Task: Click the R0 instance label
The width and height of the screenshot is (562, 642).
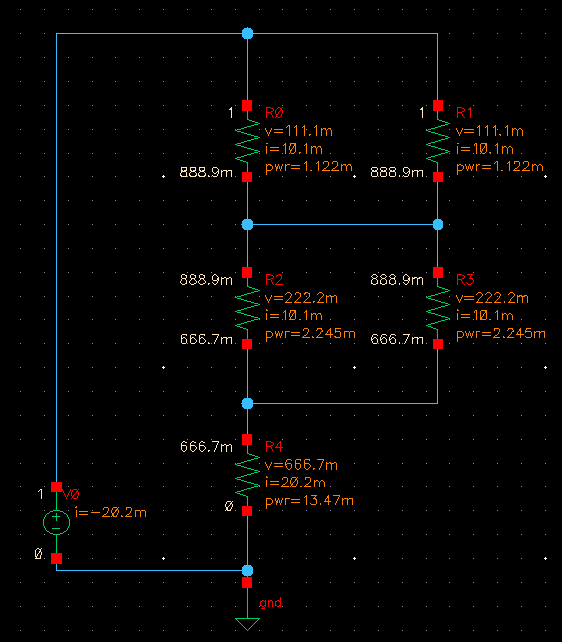Action: 274,113
